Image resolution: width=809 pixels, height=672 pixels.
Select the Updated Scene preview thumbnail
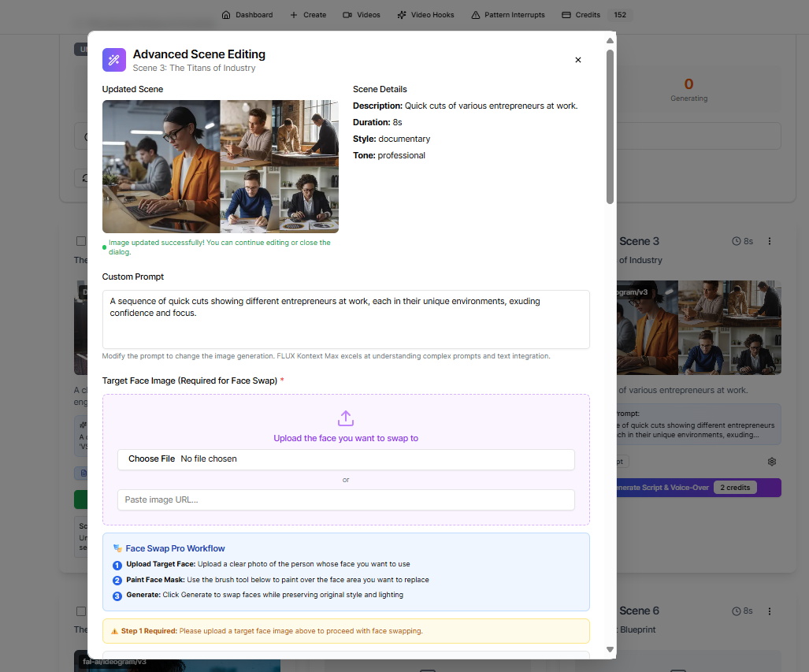220,166
